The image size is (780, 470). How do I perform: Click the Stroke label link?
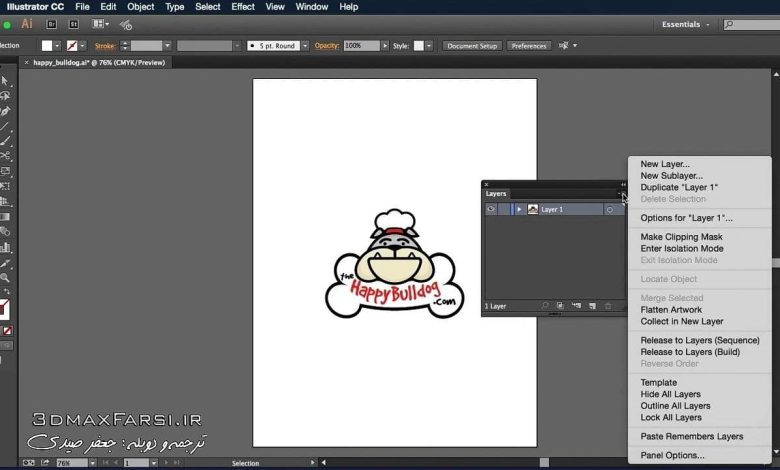click(x=105, y=46)
